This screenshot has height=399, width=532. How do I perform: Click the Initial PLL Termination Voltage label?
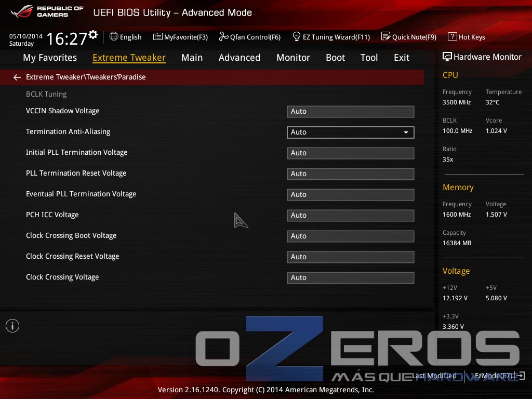point(77,152)
